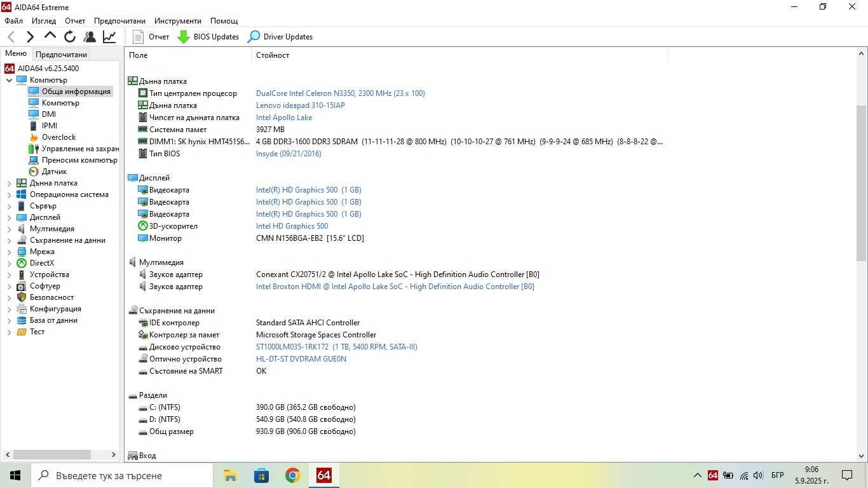
Task: Open Microsoft Store from the taskbar
Action: click(x=261, y=475)
